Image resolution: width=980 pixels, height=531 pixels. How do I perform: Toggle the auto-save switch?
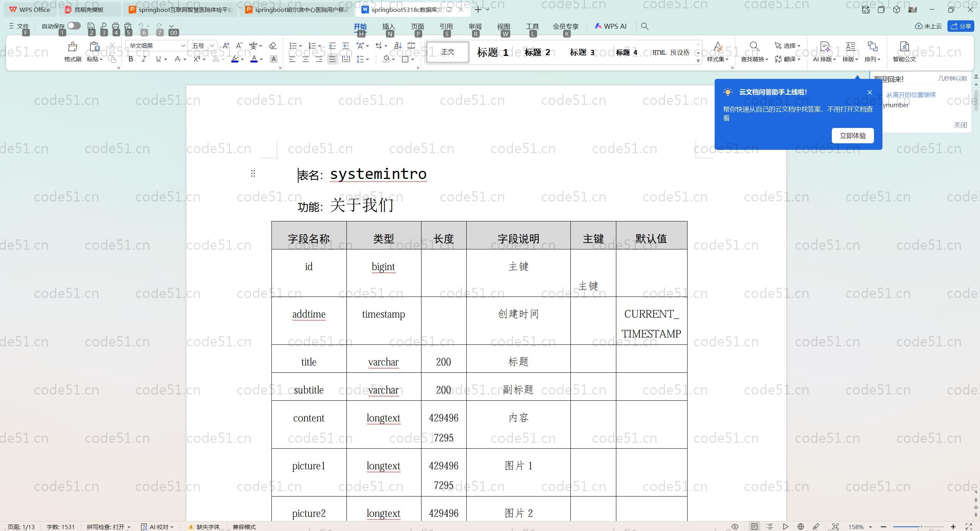click(x=74, y=26)
